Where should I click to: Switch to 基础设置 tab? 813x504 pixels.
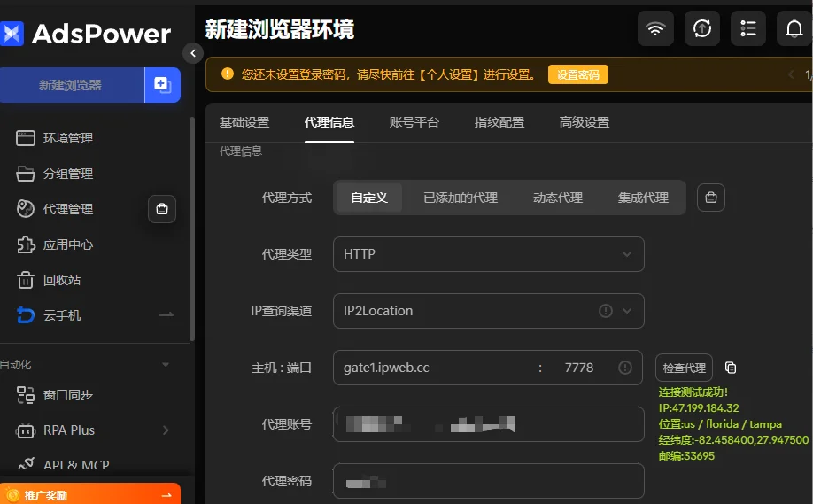(x=244, y=122)
